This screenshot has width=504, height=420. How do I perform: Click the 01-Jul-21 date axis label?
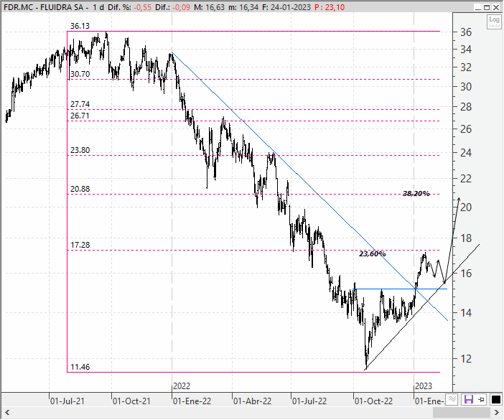67,401
